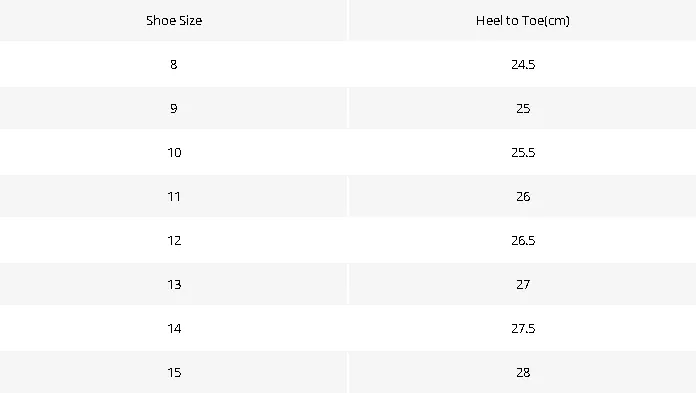Click the 27.5 heel to toe value
Image resolution: width=696 pixels, height=393 pixels.
(523, 328)
